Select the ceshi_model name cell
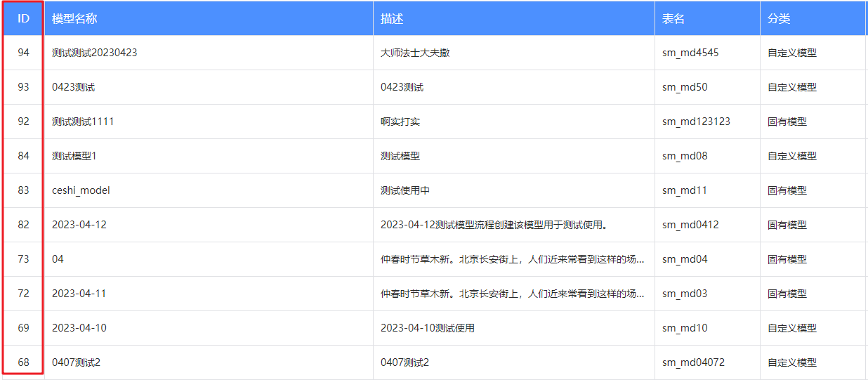 81,190
